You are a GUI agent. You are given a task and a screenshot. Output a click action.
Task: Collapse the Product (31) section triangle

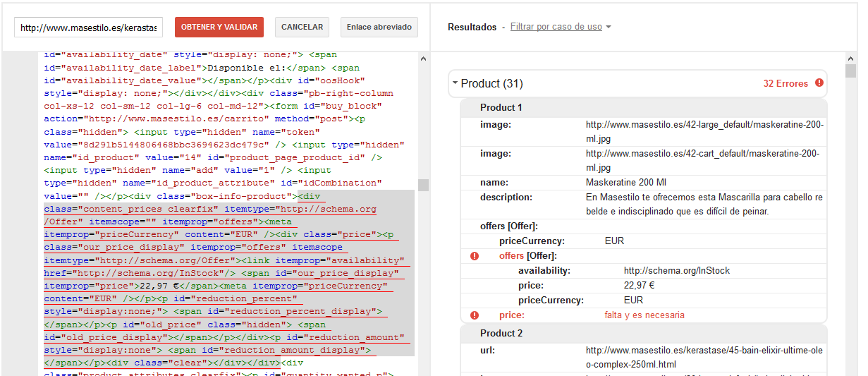[455, 84]
